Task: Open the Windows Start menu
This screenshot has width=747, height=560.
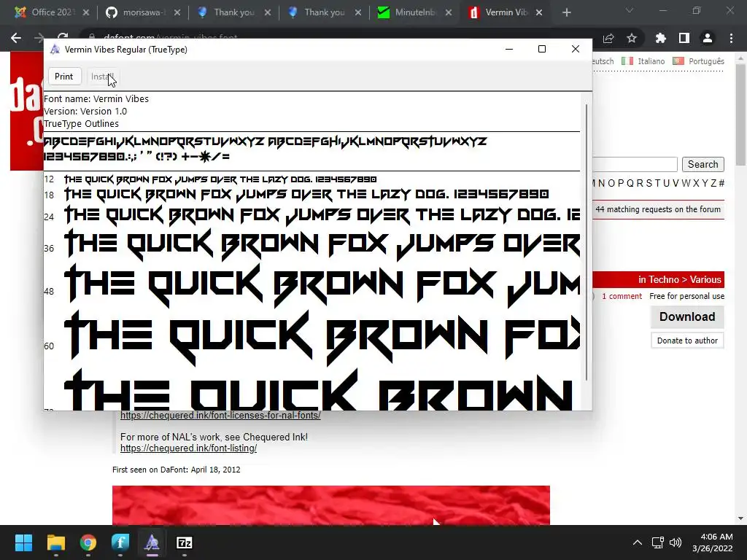Action: 23,542
